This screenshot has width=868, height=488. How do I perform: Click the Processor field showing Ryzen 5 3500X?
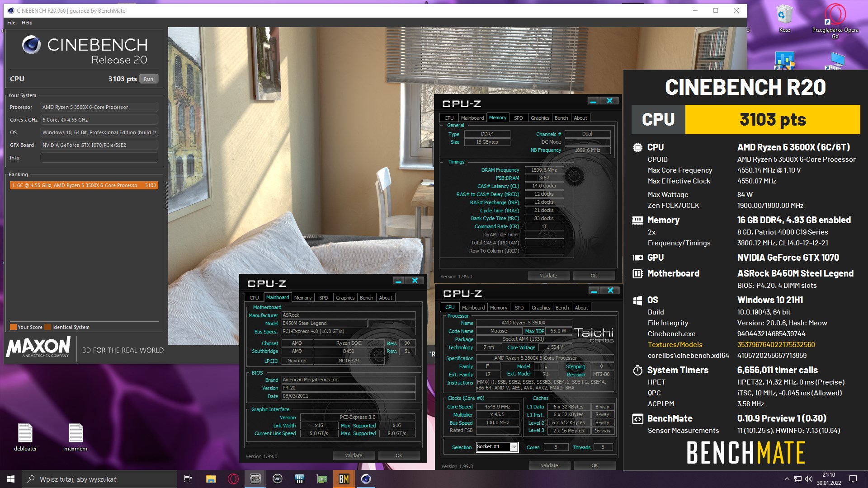pos(99,107)
